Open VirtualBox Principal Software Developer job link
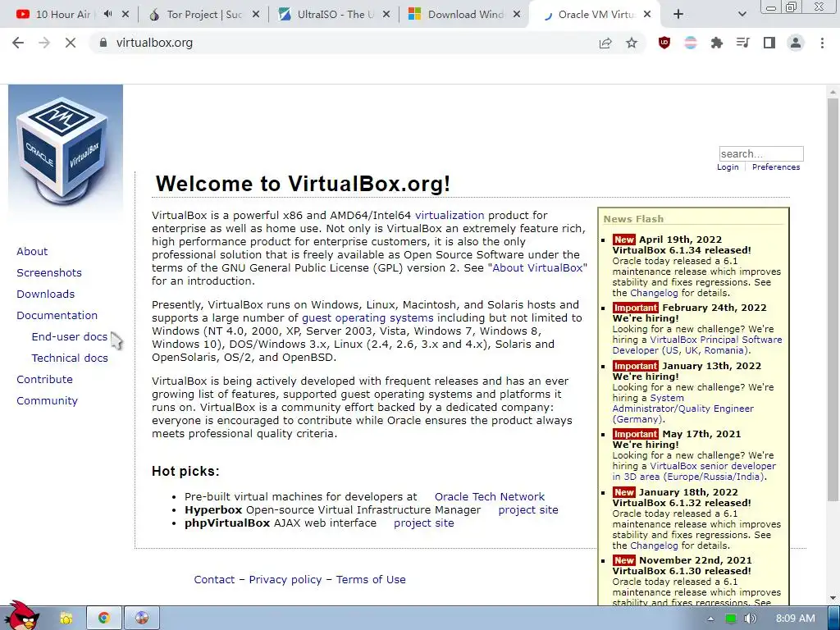Viewport: 840px width, 630px height. click(x=697, y=345)
